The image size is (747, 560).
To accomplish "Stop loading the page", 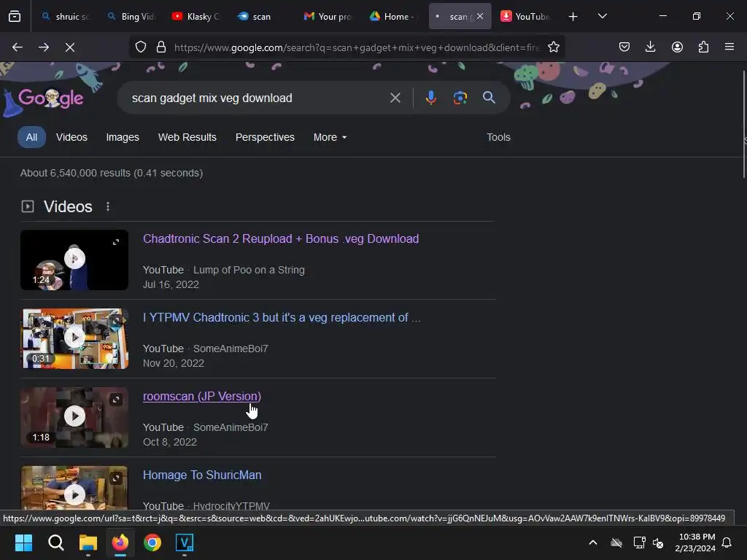I will (70, 47).
